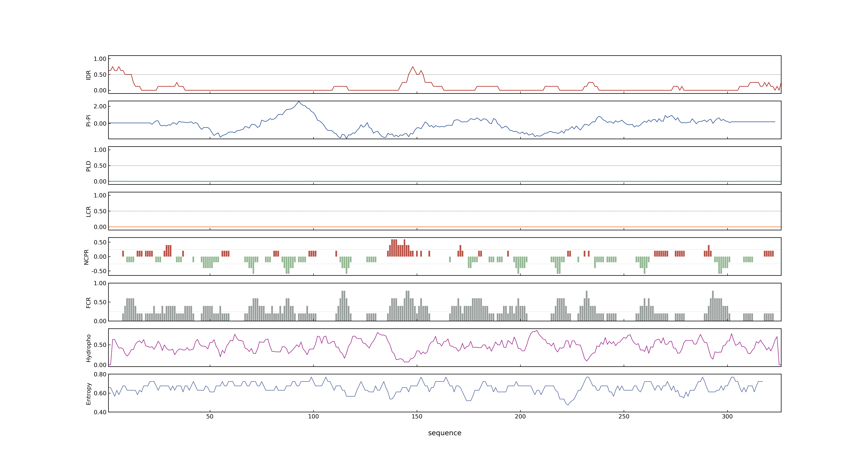Click x-axis tick label 100
868x463 pixels.
point(313,416)
